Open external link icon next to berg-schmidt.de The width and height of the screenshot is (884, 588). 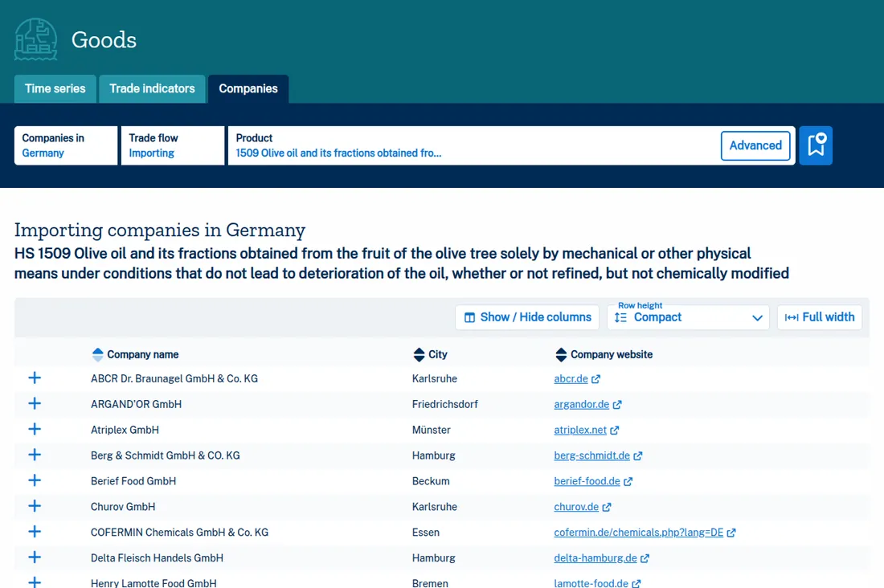coord(637,456)
